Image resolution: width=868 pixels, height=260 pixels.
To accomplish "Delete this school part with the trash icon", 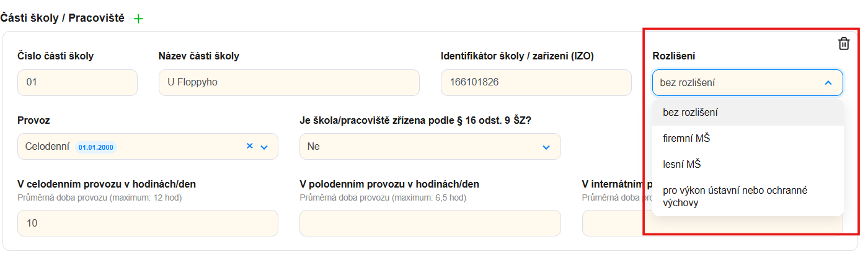I will coord(843,43).
